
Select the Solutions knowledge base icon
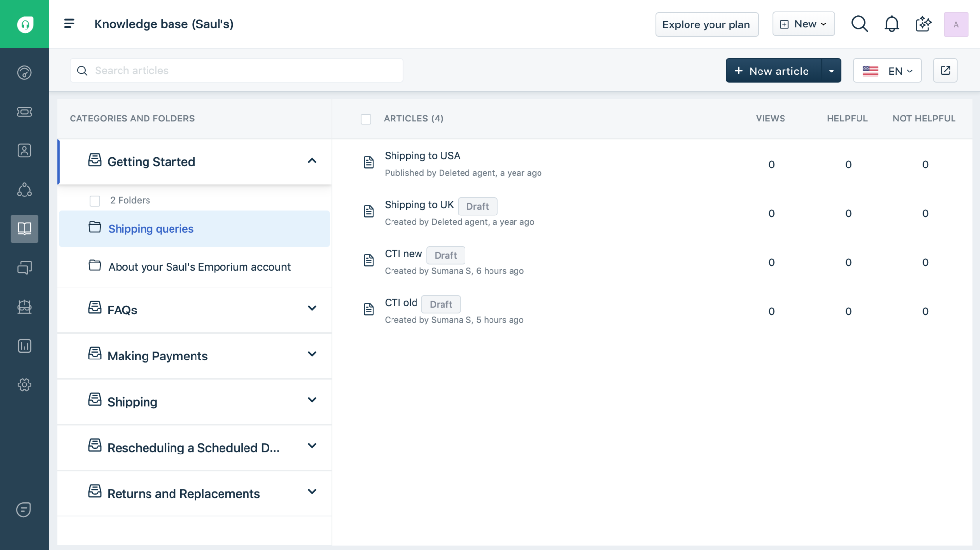pos(24,229)
